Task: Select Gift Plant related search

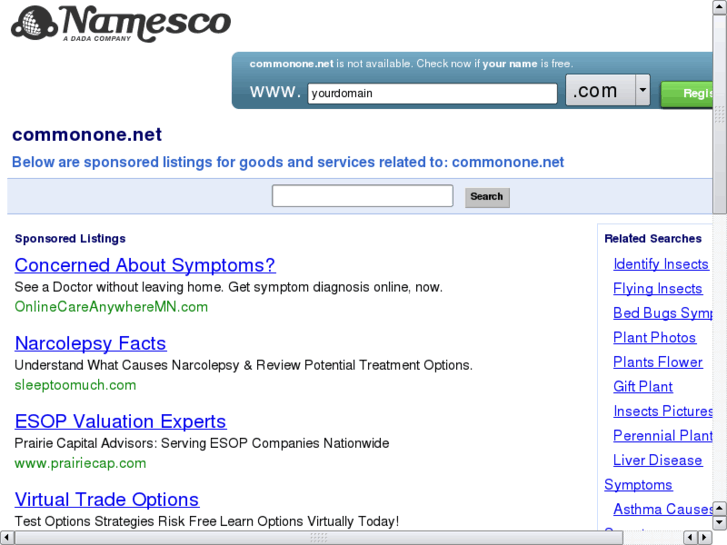Action: point(643,387)
